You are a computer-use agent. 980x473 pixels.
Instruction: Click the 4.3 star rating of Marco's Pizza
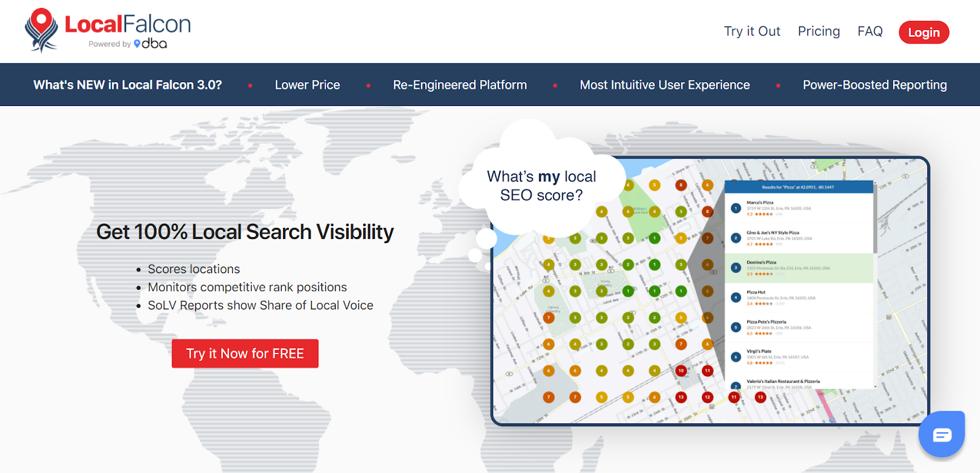pyautogui.click(x=759, y=214)
